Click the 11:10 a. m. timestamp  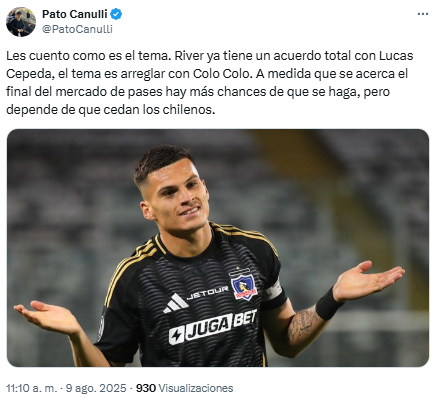click(31, 388)
